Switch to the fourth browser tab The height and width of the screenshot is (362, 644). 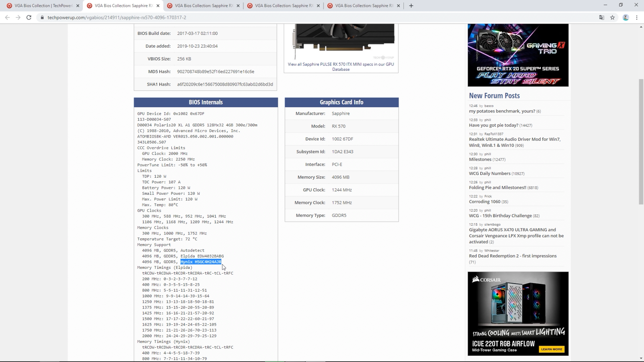[x=283, y=6]
